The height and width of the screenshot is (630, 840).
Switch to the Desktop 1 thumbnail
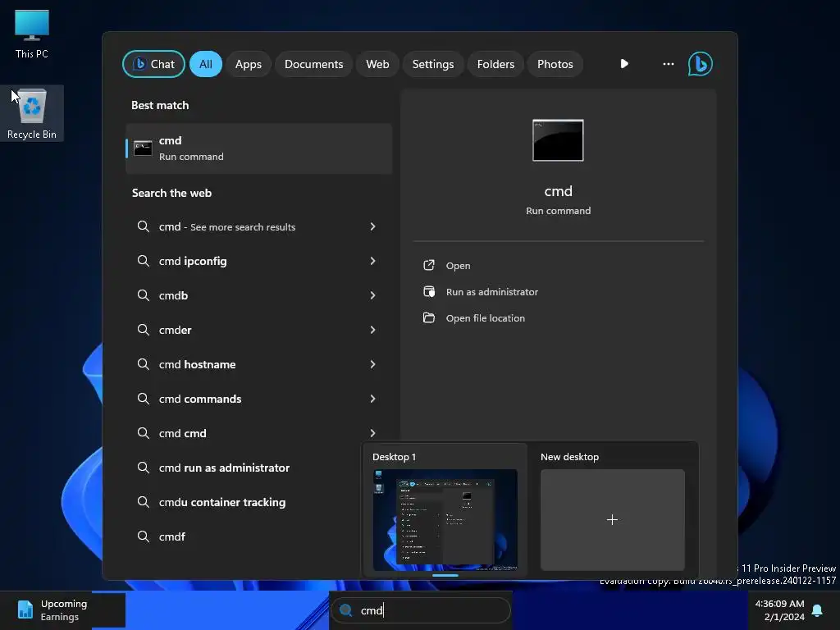[x=445, y=519]
